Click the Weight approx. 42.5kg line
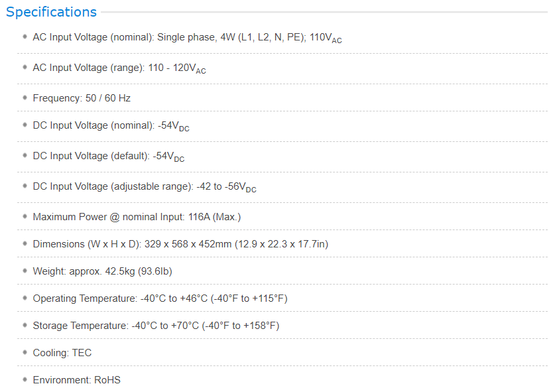The image size is (555, 392). (102, 271)
